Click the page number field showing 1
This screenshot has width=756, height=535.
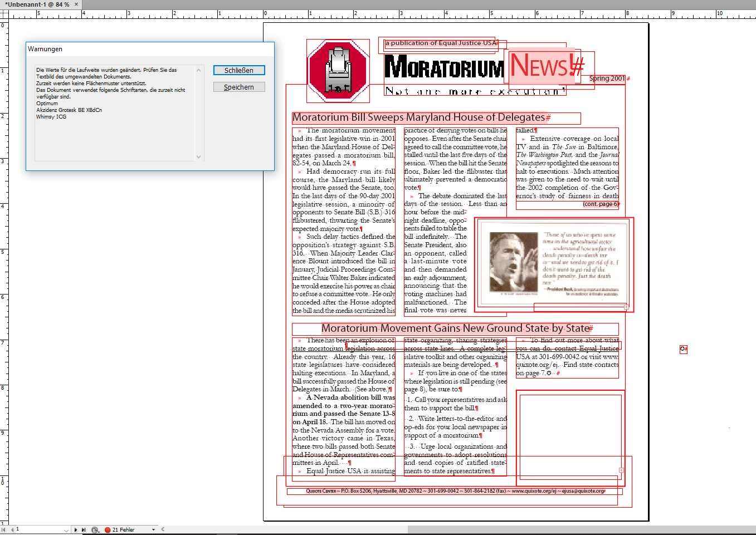(39, 529)
